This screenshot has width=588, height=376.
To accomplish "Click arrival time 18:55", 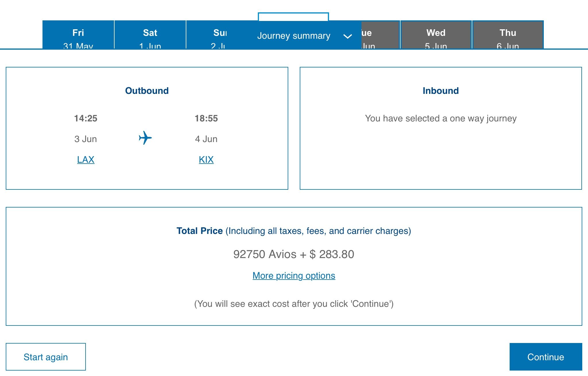I will click(206, 118).
